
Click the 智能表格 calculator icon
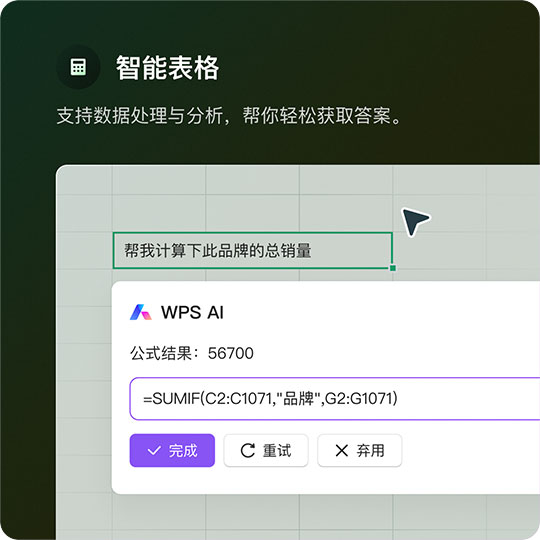coord(78,67)
